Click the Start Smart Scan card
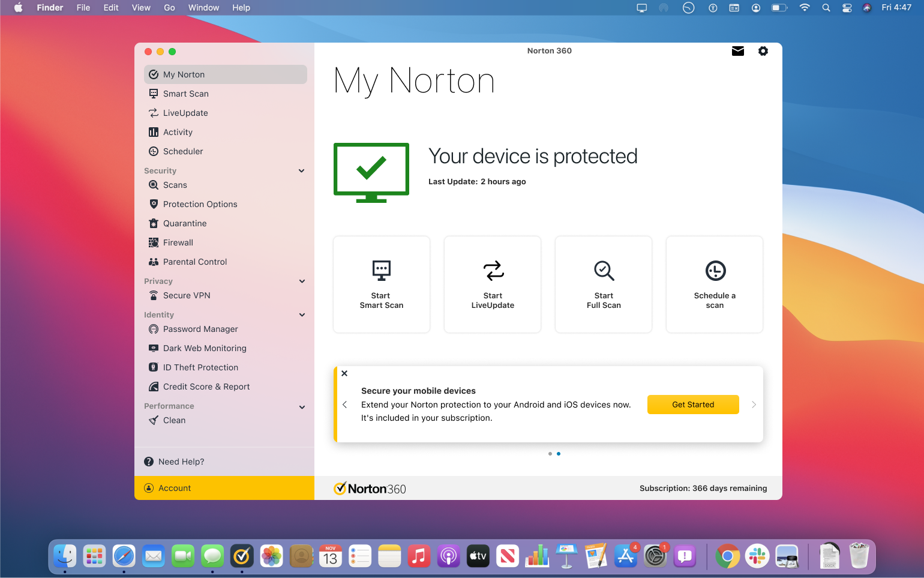The image size is (924, 578). tap(382, 284)
